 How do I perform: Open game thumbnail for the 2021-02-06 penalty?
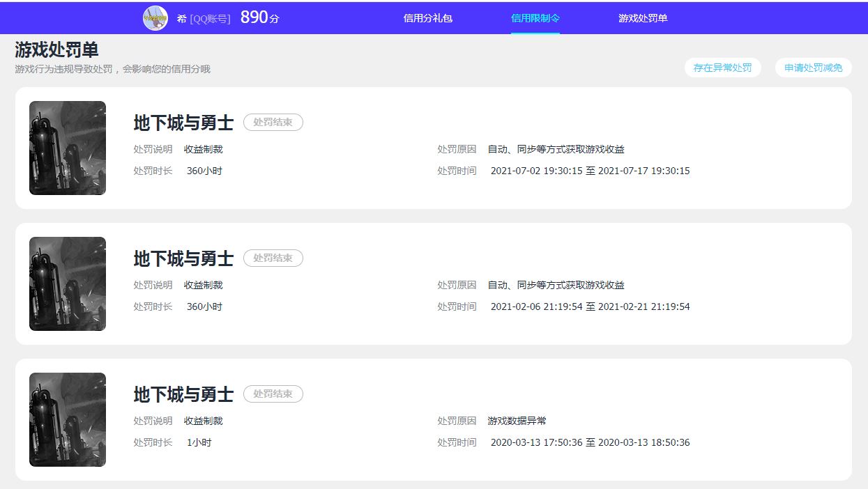[68, 284]
